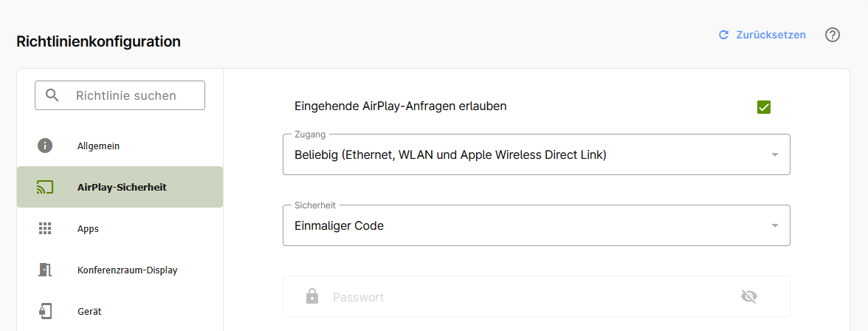The height and width of the screenshot is (331, 868).
Task: Click the Allgemein info icon
Action: coord(45,146)
